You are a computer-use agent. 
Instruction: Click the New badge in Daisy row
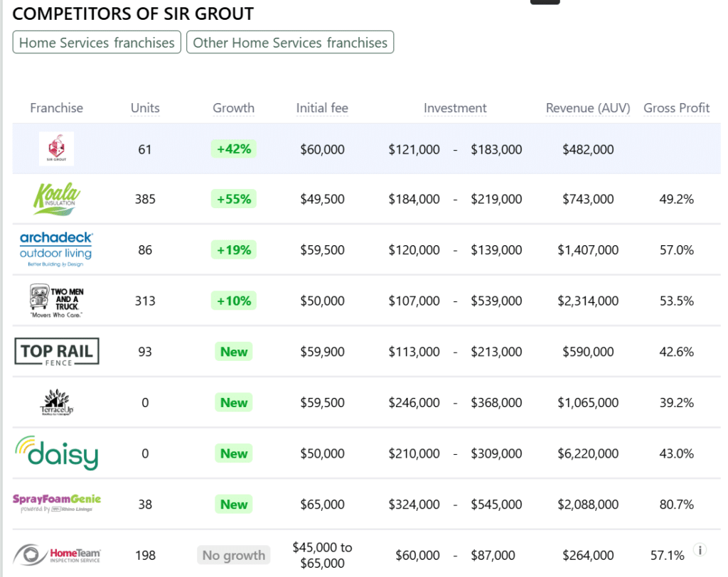point(233,453)
